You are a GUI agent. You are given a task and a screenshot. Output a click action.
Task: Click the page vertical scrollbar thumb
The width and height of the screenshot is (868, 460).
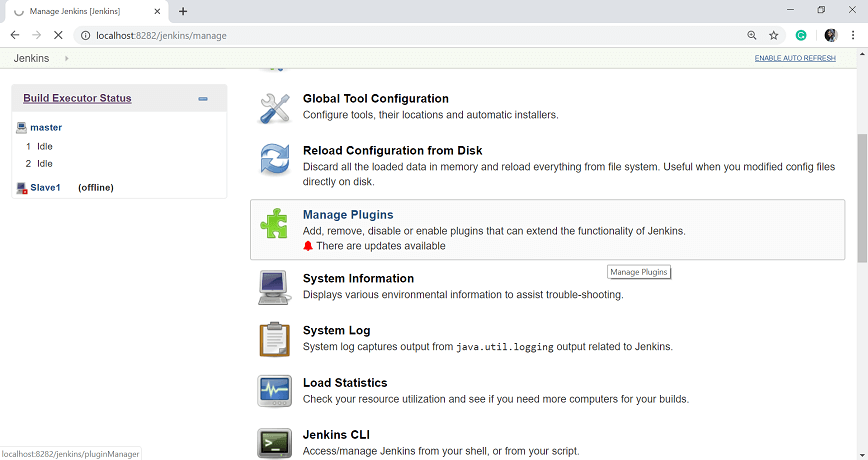pos(862,198)
